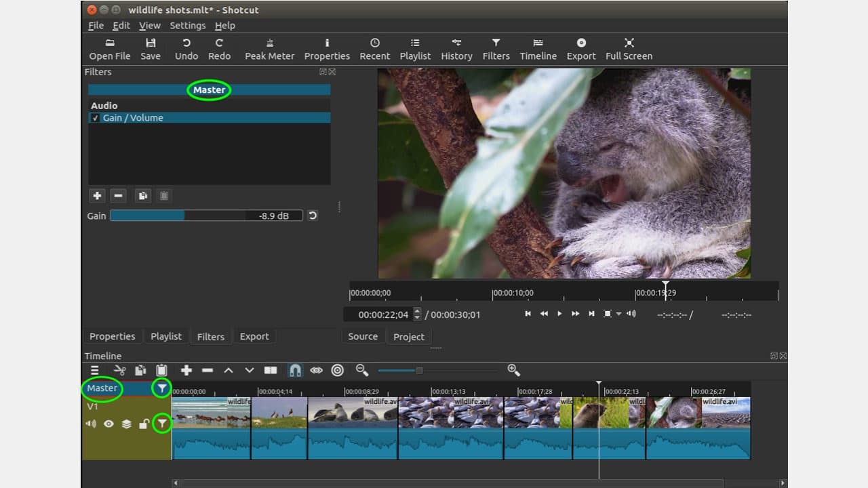The width and height of the screenshot is (868, 488).
Task: Switch to the Playlist tab
Action: click(x=166, y=336)
